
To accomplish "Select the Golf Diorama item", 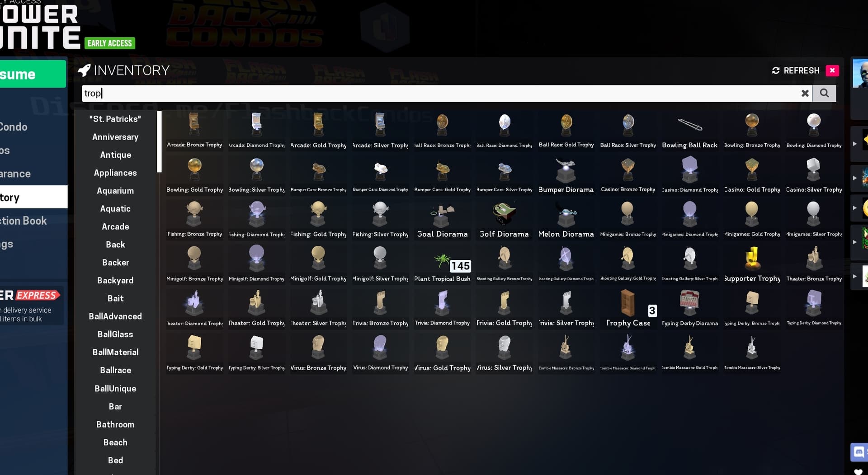I will (x=504, y=220).
